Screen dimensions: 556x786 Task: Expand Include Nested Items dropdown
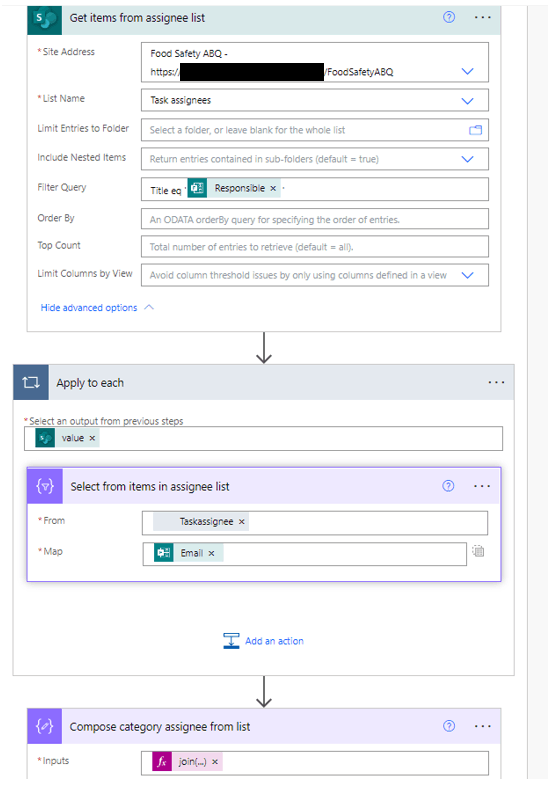click(x=467, y=159)
